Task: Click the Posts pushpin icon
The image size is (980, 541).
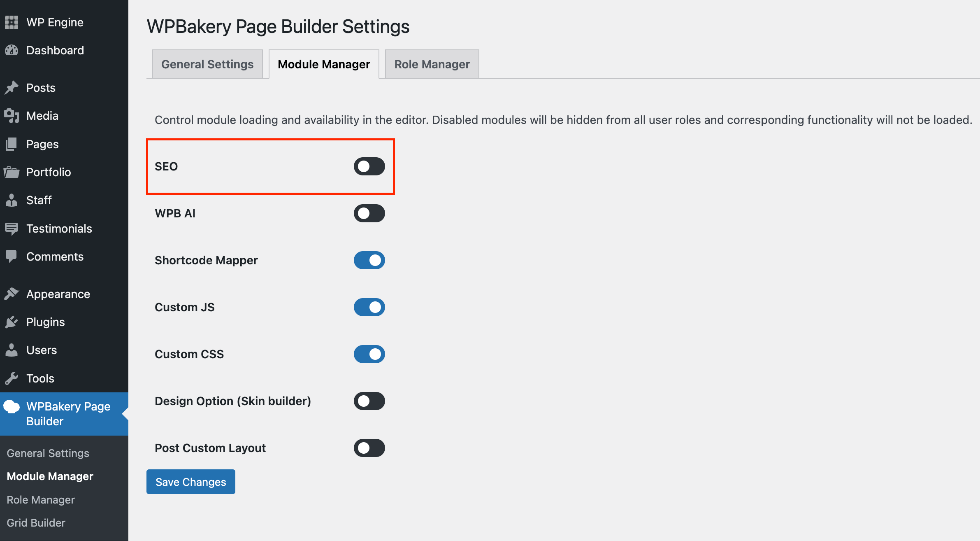Action: pos(12,88)
